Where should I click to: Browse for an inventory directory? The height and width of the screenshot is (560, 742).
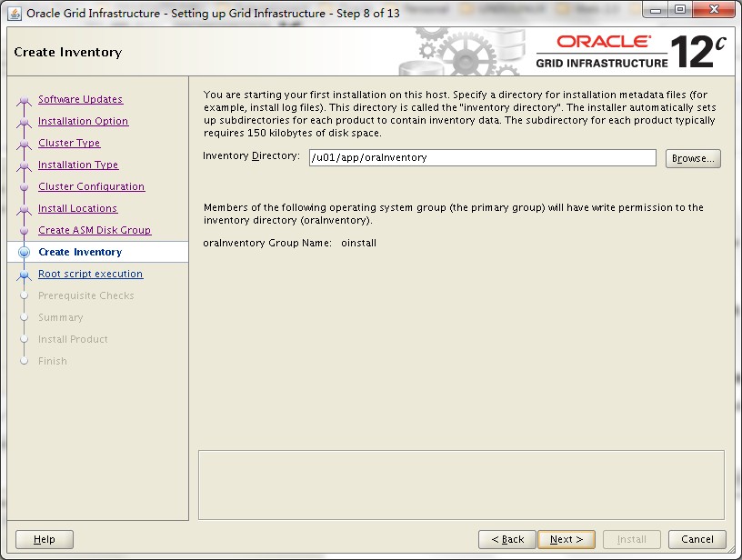tap(693, 158)
